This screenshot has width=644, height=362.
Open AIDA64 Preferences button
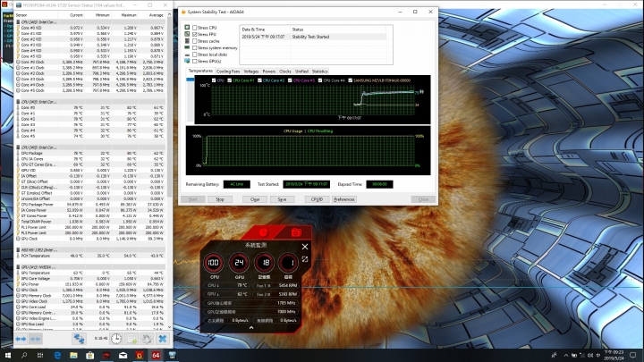tap(344, 199)
